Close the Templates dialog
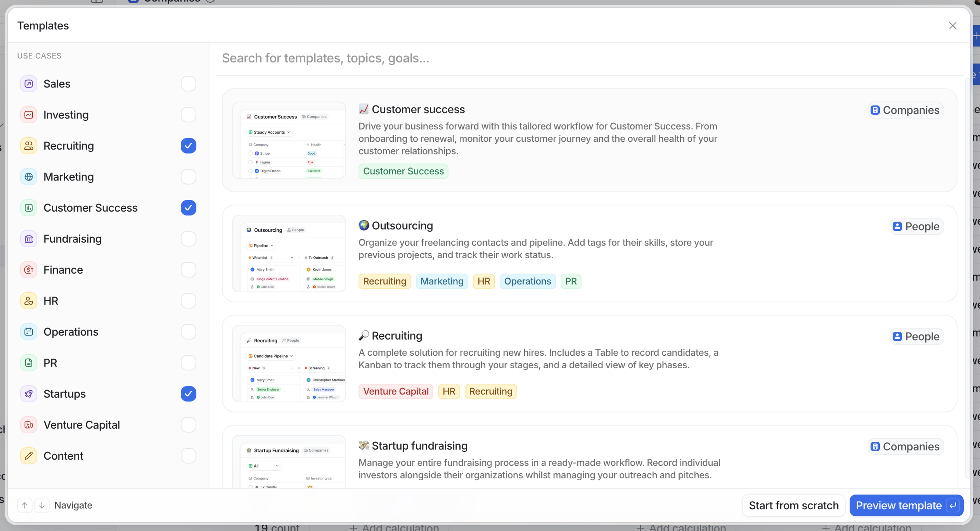 click(952, 25)
